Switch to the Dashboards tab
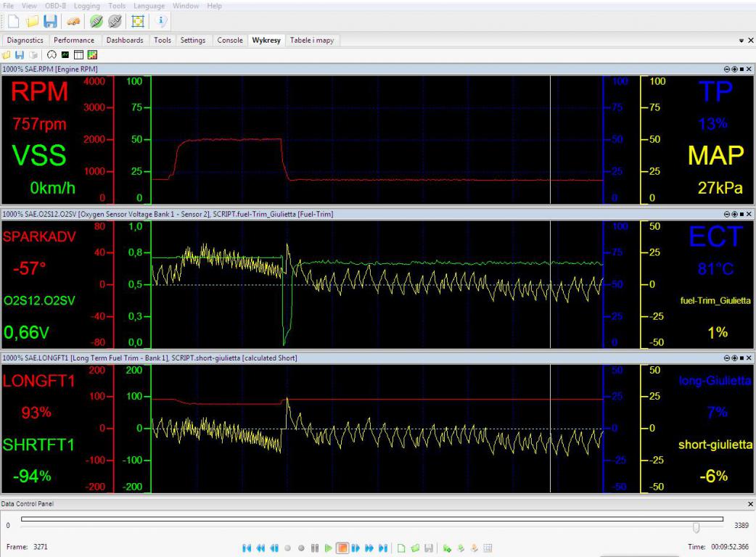756x557 pixels. pos(125,41)
